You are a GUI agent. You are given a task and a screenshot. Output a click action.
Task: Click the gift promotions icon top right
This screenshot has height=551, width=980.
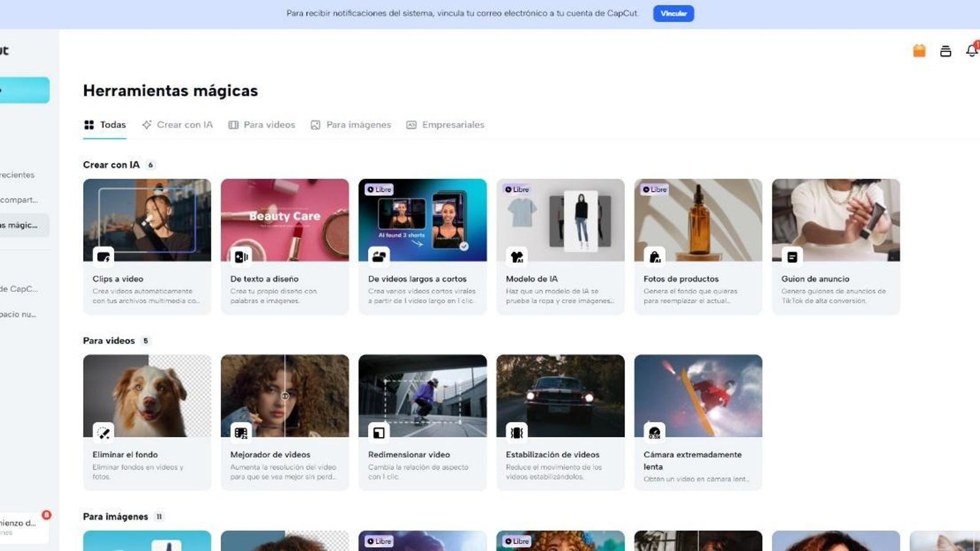coord(918,51)
